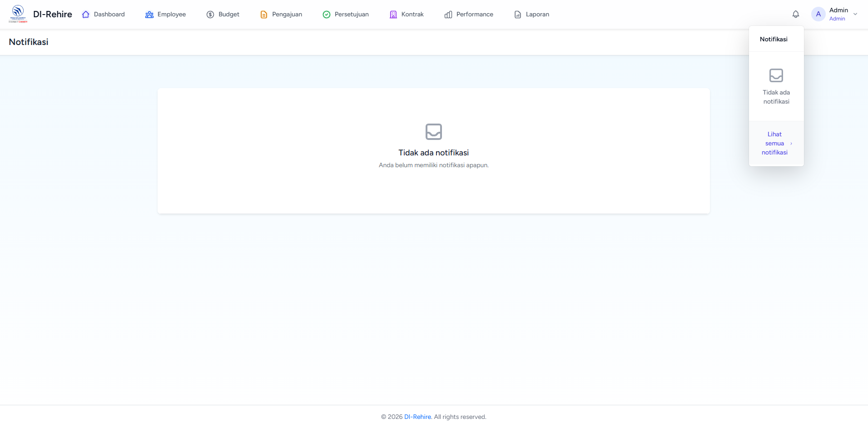868x428 pixels.
Task: Click the inbox icon in the main empty card
Action: click(x=434, y=132)
